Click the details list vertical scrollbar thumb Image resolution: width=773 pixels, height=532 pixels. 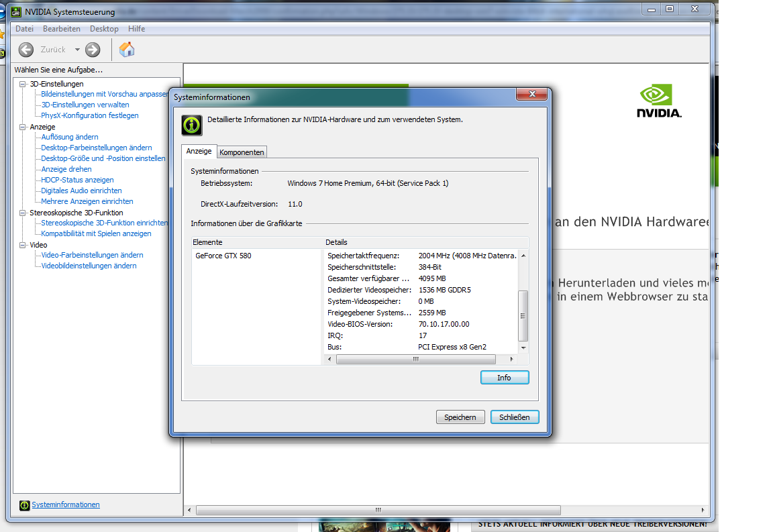click(523, 316)
